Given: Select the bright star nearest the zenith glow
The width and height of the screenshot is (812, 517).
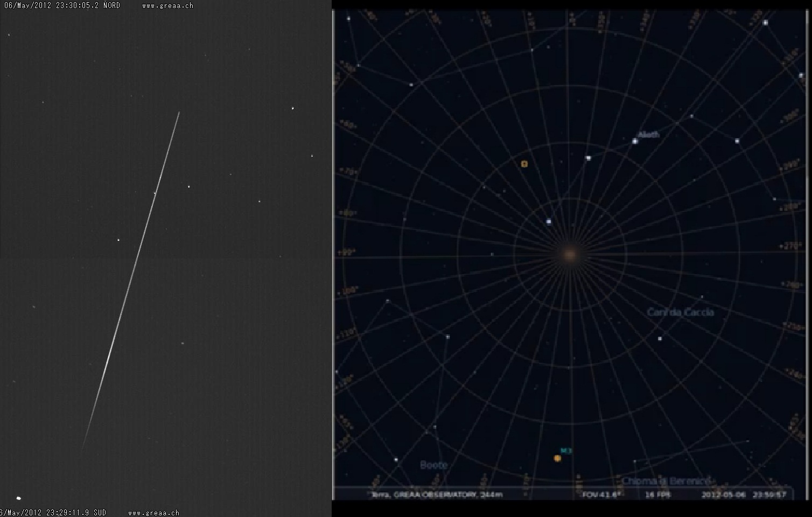Looking at the screenshot, I should [549, 221].
